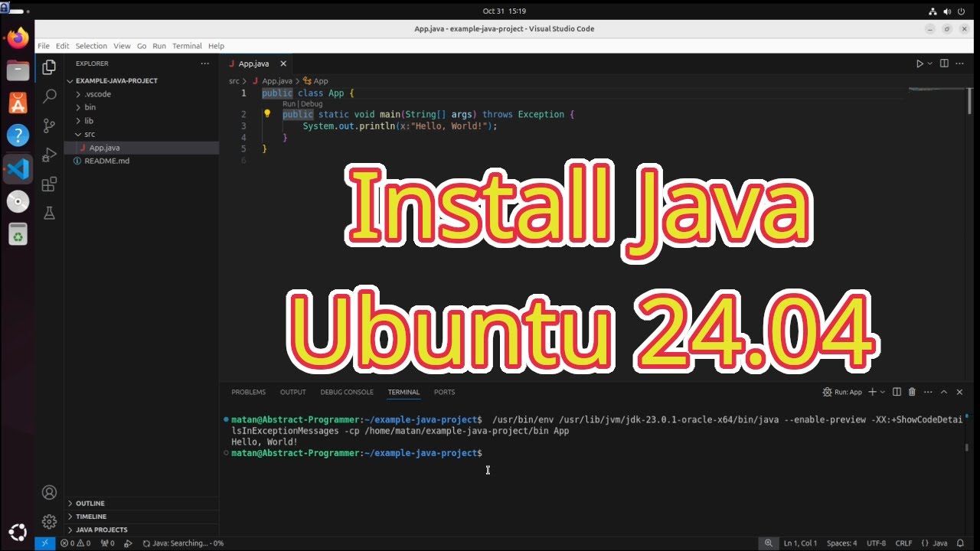Switch to the OUTPUT panel tab
The image size is (980, 551).
[292, 392]
